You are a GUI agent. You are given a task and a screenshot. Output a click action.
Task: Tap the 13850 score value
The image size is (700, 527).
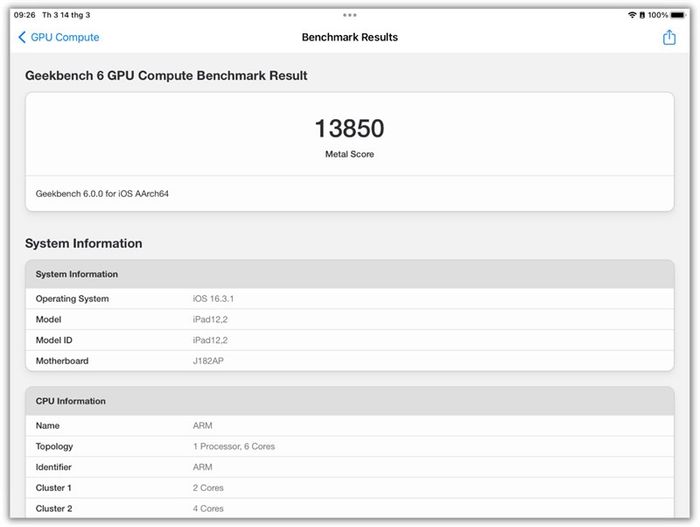[x=350, y=129]
